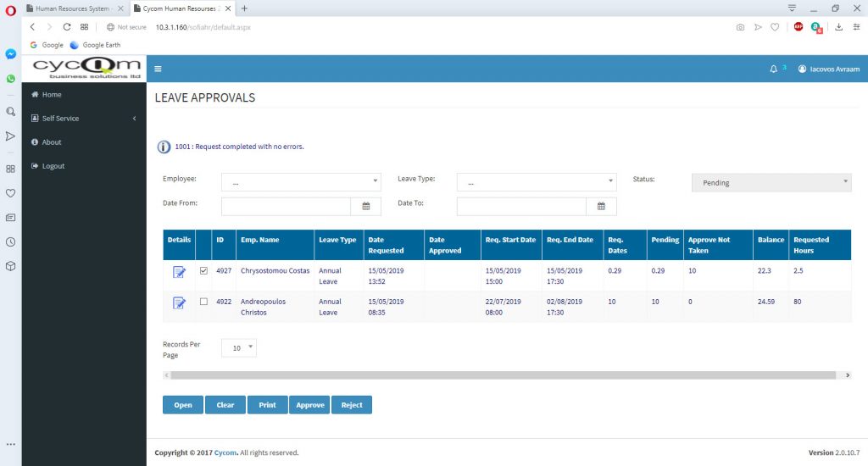The image size is (868, 466).
Task: Open the Status Pending dropdown
Action: 771,183
